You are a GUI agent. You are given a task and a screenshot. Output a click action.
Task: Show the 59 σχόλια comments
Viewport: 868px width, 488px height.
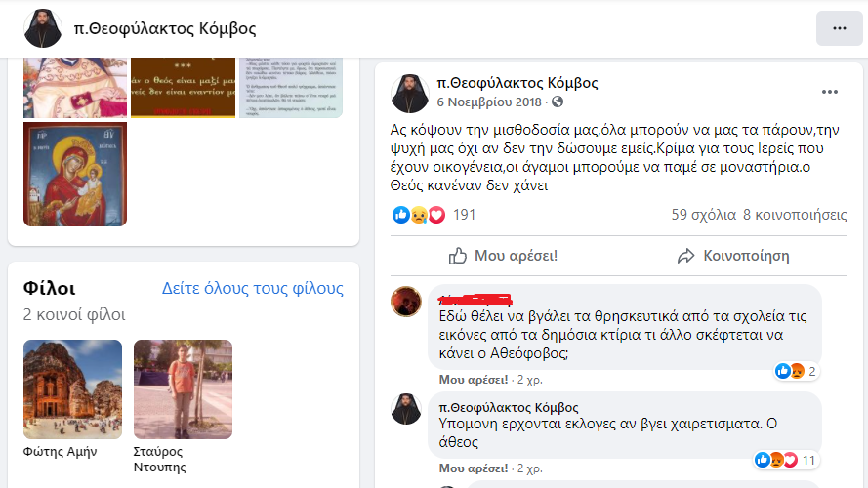[x=704, y=215]
